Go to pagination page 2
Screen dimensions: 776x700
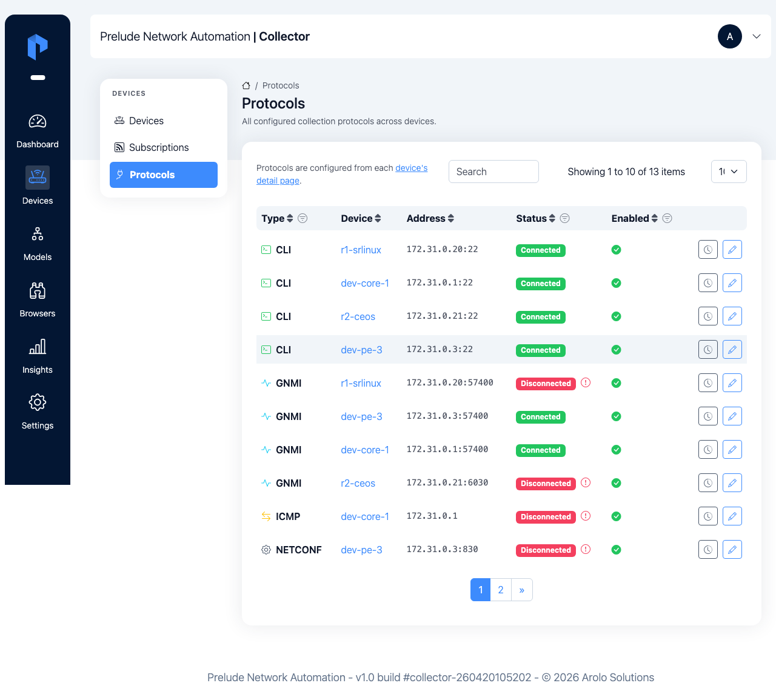[x=501, y=590]
